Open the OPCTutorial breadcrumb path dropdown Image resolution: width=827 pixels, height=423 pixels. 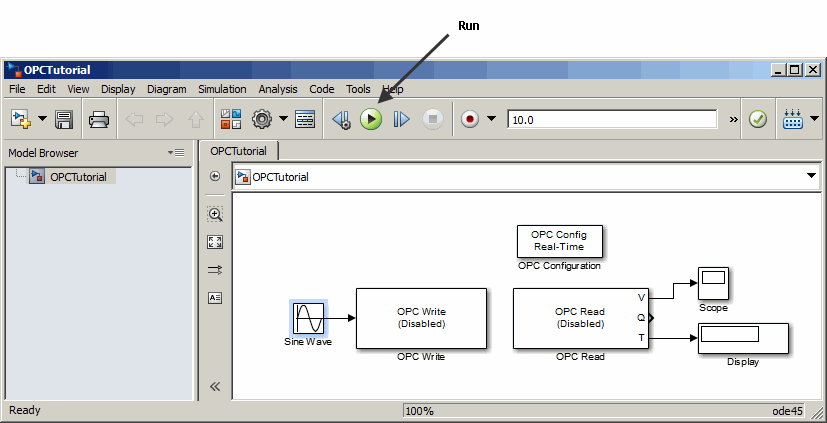(812, 176)
